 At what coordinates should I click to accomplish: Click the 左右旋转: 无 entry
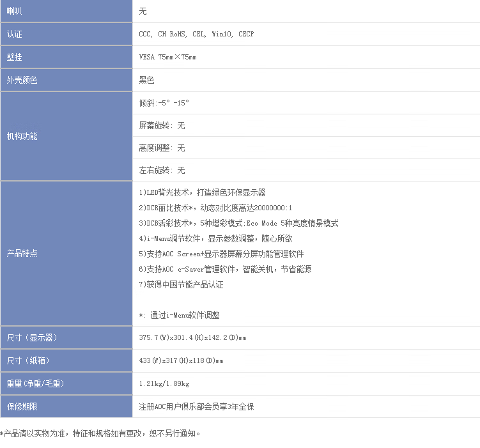[162, 170]
